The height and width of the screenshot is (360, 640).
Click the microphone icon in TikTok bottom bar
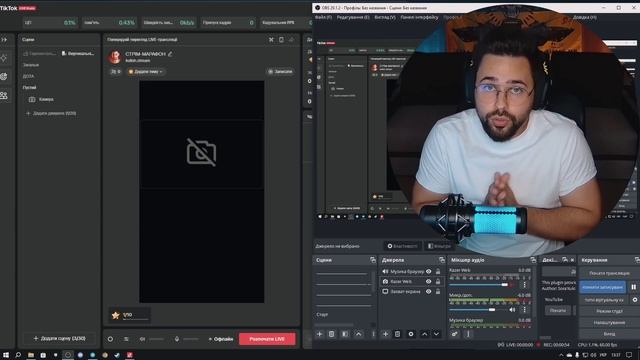(x=177, y=339)
